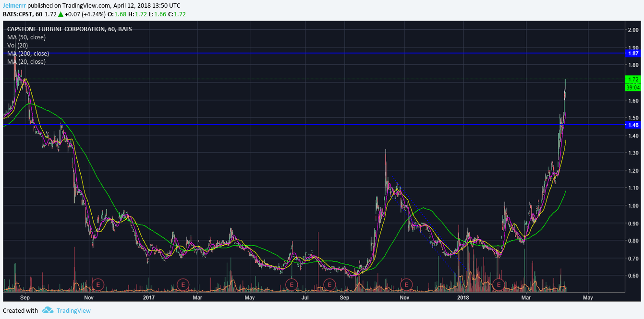Click the 1.30 price axis label

pos(633,153)
